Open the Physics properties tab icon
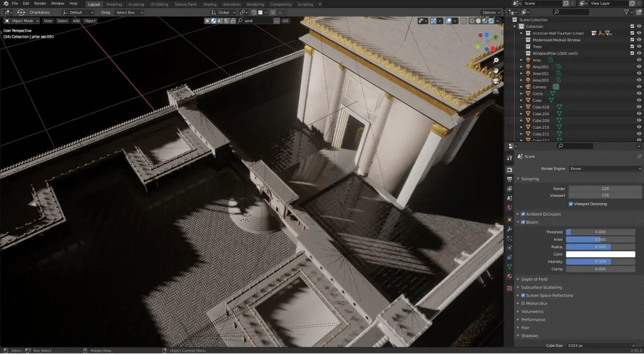Screen dimensions: 644x354 (x=509, y=248)
